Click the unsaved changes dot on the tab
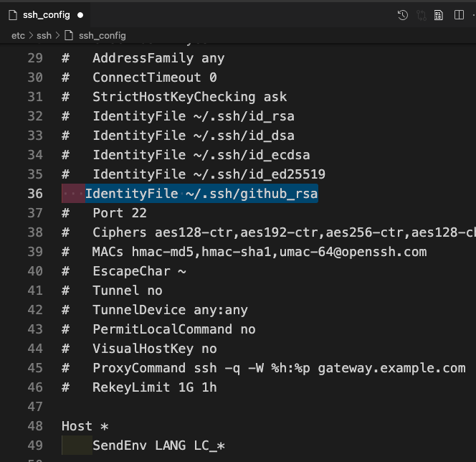476x462 pixels. 80,14
